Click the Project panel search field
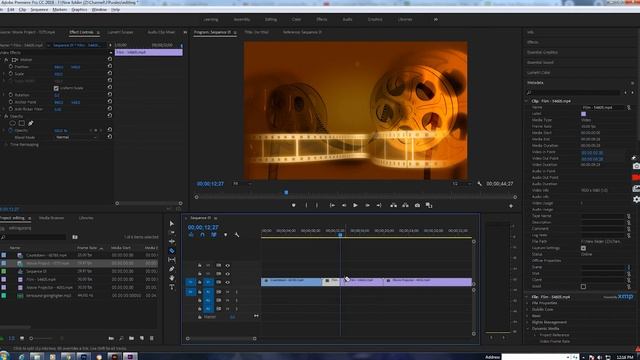The image size is (640, 360). tap(36, 237)
